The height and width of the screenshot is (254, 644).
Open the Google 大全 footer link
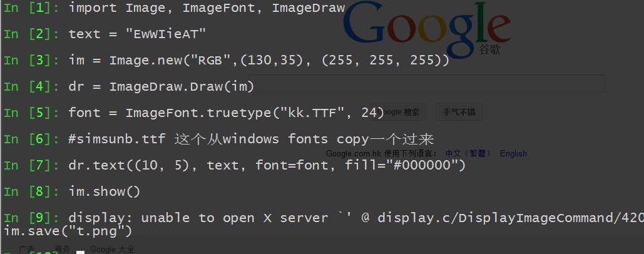[x=112, y=250]
